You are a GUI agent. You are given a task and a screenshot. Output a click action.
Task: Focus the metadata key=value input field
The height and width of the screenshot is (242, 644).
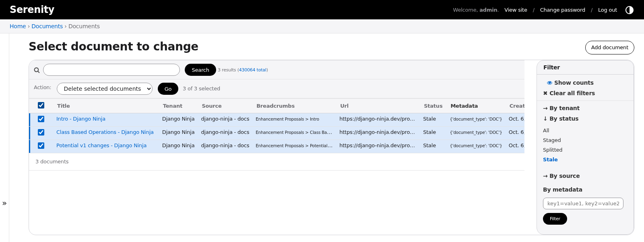[x=583, y=203]
